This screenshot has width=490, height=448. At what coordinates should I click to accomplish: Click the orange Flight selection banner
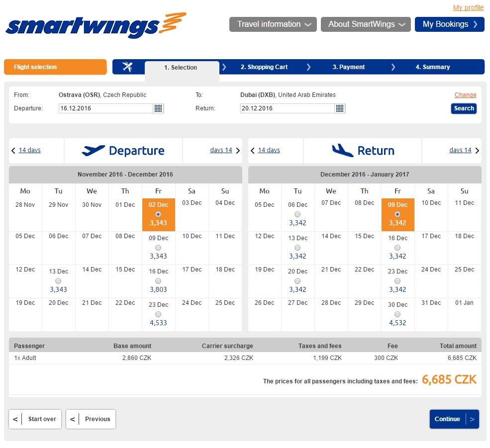coord(55,67)
